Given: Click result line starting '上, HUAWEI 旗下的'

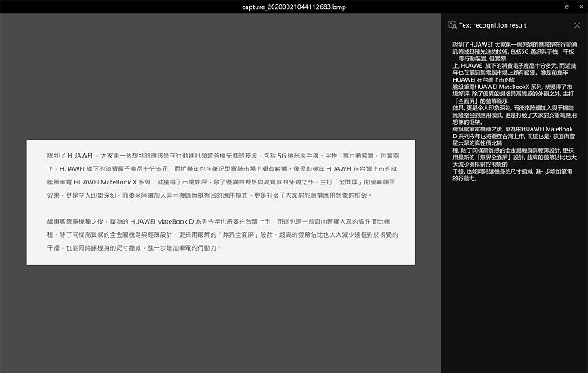Looking at the screenshot, I should [x=514, y=65].
